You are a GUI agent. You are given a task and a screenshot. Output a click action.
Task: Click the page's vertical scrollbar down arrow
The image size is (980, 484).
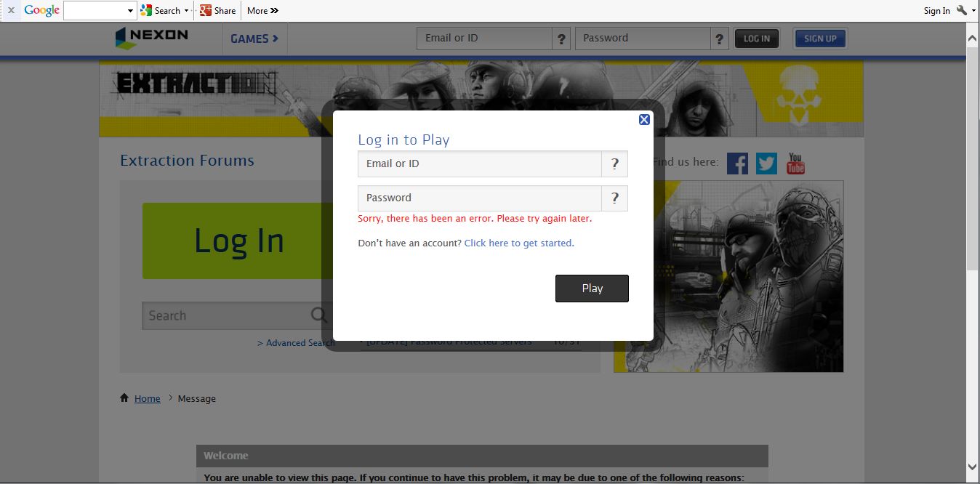[973, 467]
